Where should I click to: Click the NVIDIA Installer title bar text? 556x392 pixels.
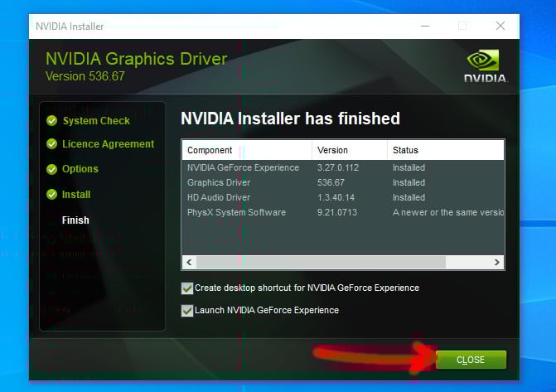tap(70, 27)
